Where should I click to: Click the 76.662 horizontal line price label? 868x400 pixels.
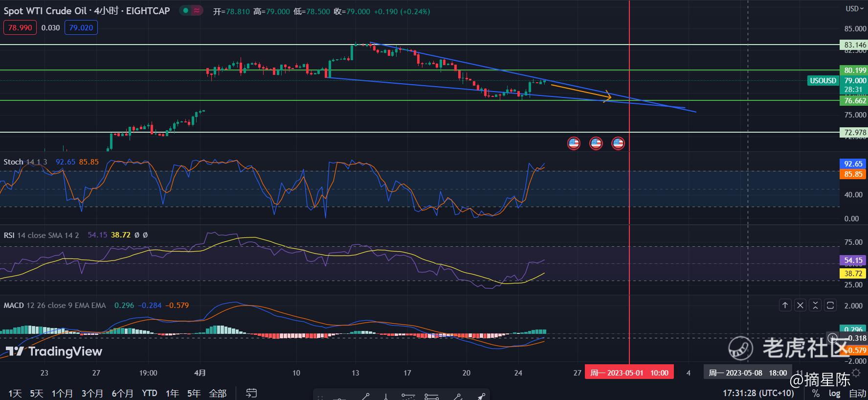pyautogui.click(x=855, y=101)
